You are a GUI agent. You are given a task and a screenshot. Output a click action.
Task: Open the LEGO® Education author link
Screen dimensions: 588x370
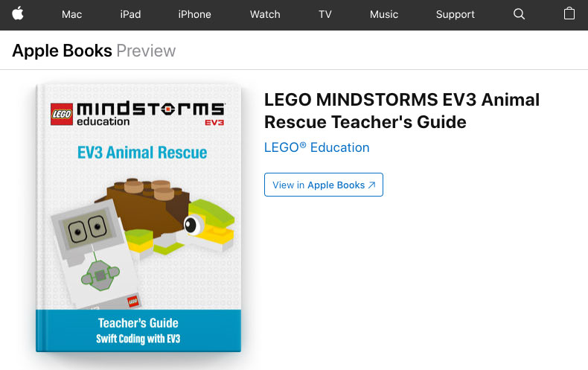pos(317,147)
